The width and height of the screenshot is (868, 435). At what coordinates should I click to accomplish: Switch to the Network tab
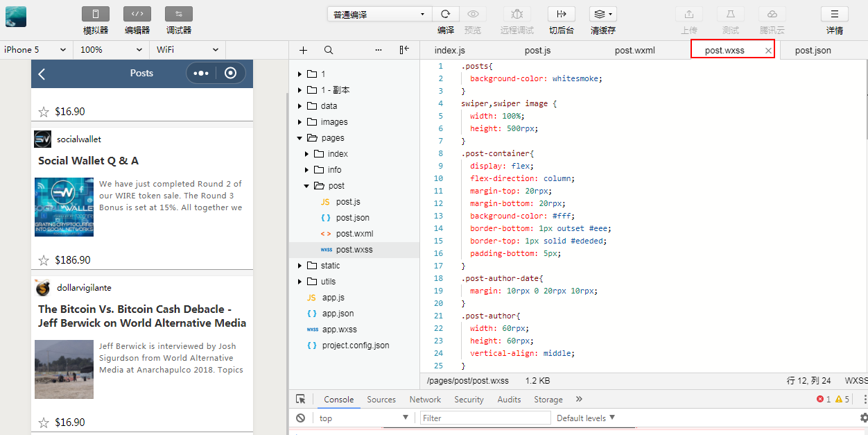click(x=425, y=400)
